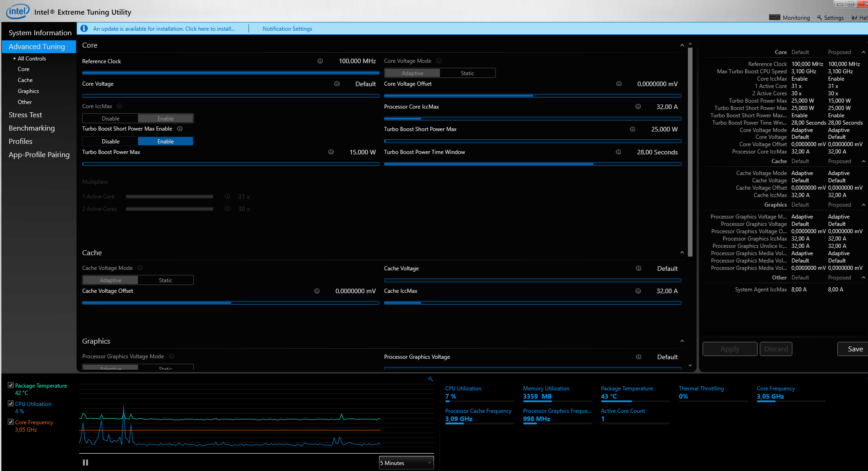The image size is (868, 471).
Task: Open Stress Test in the sidebar
Action: coord(25,115)
